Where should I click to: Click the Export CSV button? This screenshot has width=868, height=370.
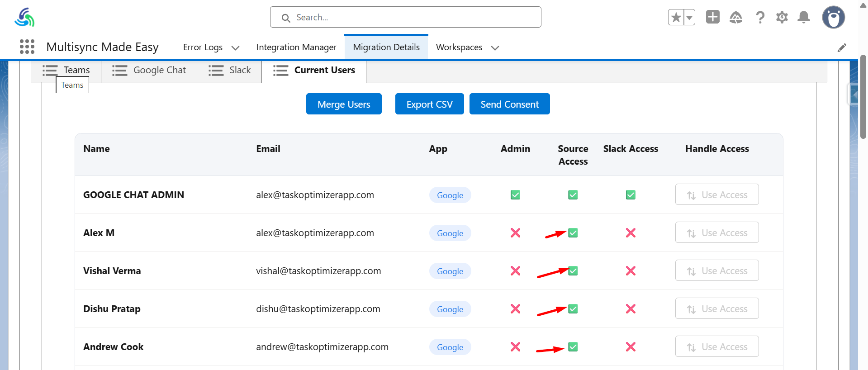(x=429, y=104)
